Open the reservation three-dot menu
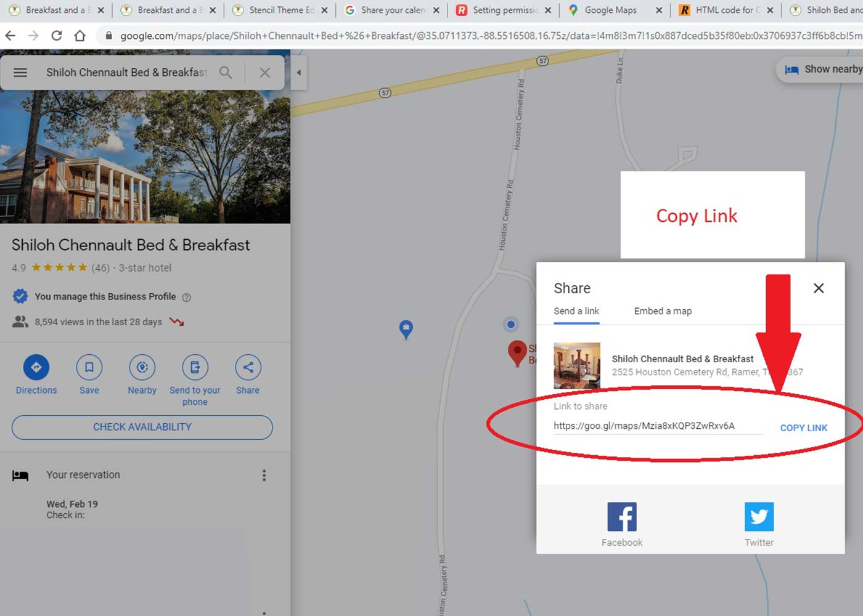 [x=264, y=475]
